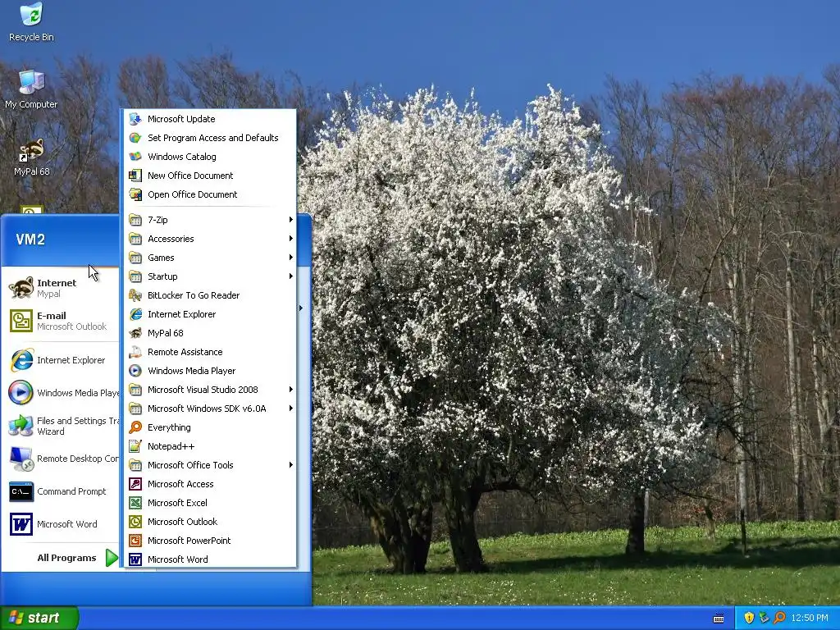Image resolution: width=840 pixels, height=630 pixels.
Task: Click the Remote Assistance label
Action: tap(185, 352)
